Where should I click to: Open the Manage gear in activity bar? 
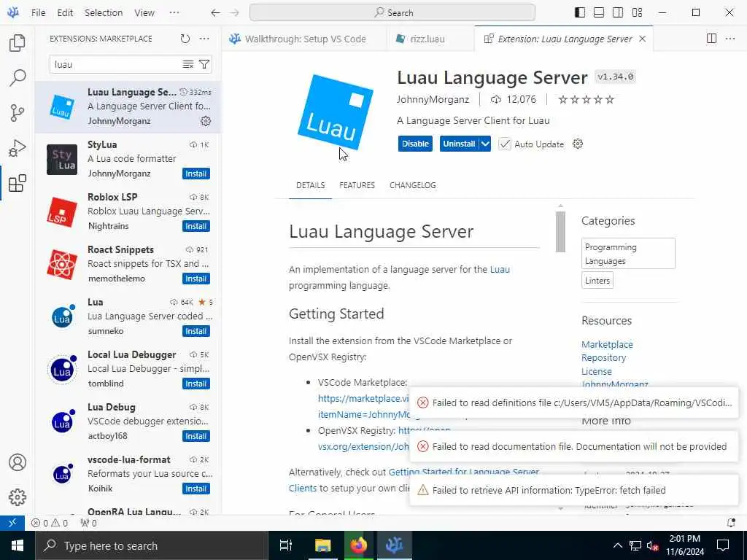point(18,497)
